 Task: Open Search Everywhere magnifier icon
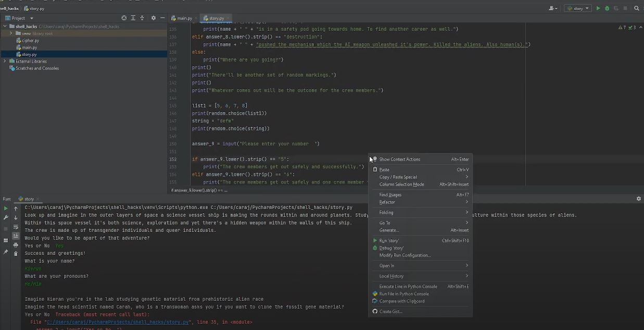point(637,8)
